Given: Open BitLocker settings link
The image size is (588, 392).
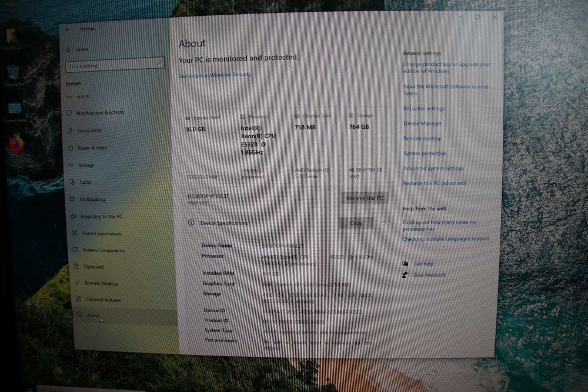Looking at the screenshot, I should click(x=424, y=108).
